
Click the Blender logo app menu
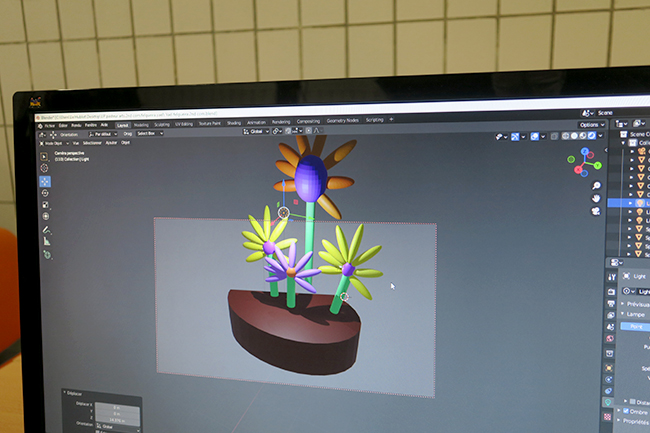(40, 126)
